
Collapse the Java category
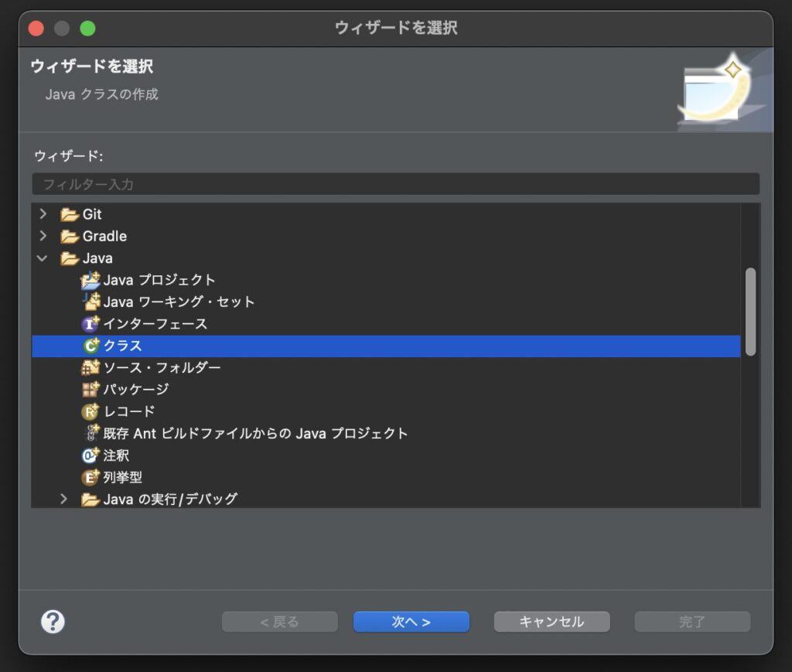coord(43,258)
